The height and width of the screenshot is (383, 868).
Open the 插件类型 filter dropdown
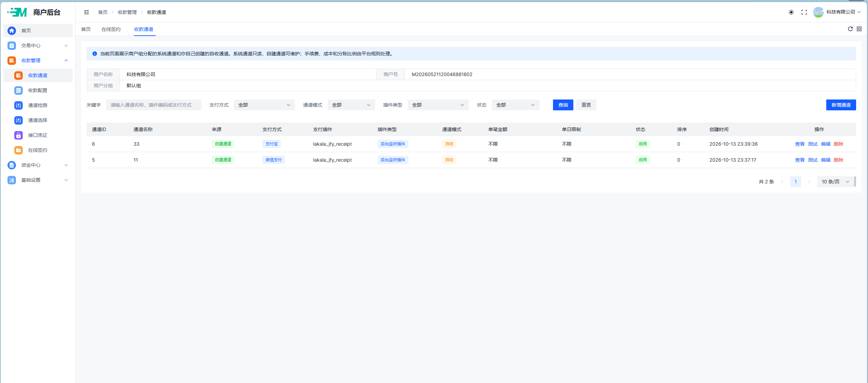[438, 105]
